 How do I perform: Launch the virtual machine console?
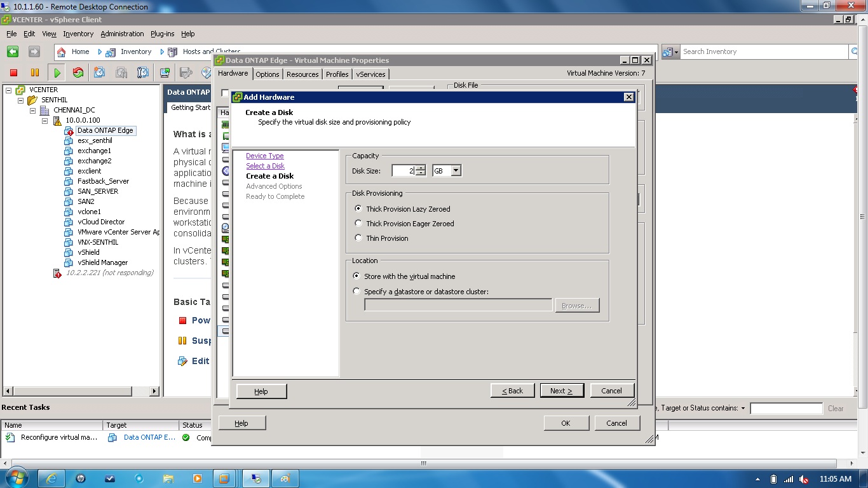pyautogui.click(x=165, y=73)
